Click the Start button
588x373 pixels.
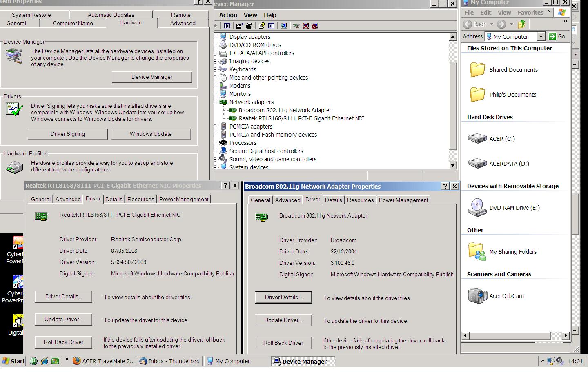tap(13, 361)
